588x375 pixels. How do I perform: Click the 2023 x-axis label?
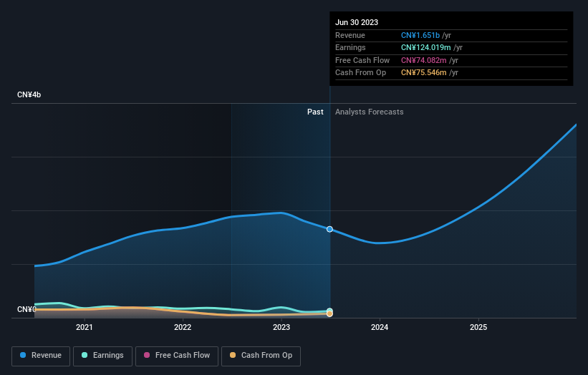coord(281,327)
